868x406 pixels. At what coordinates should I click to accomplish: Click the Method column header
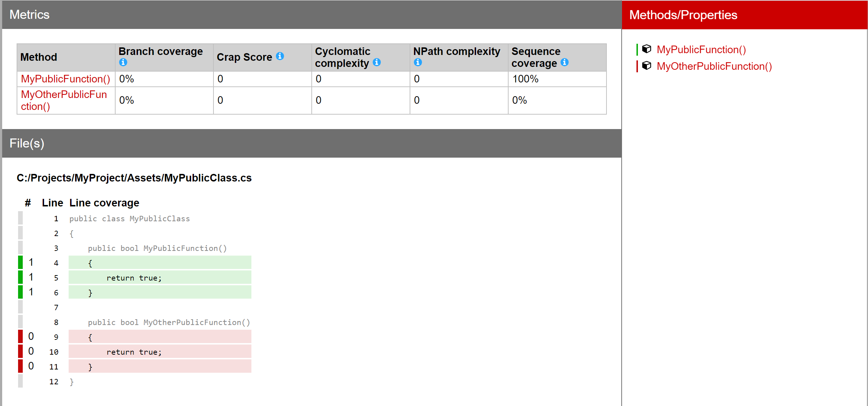coord(38,57)
